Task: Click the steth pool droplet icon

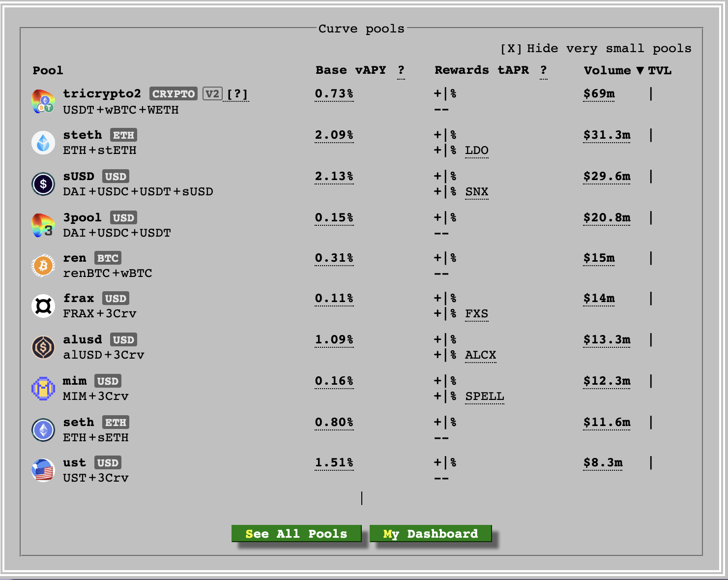Action: click(x=43, y=143)
